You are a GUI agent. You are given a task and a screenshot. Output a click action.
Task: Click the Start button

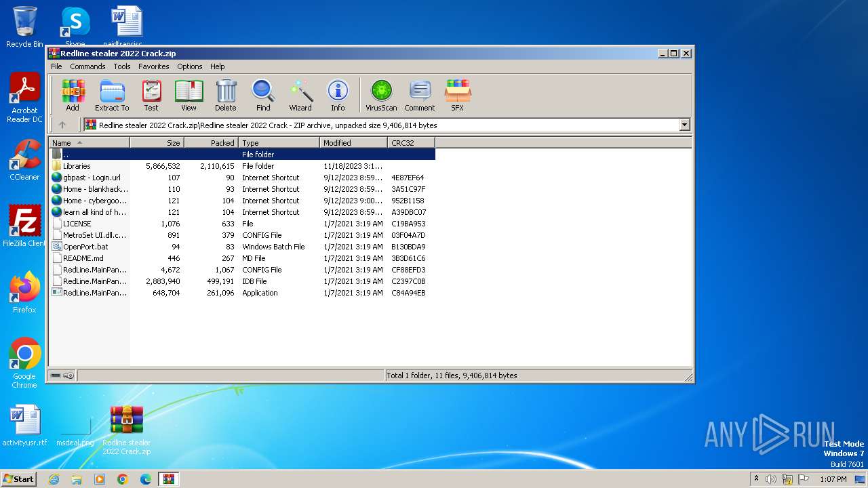point(18,479)
